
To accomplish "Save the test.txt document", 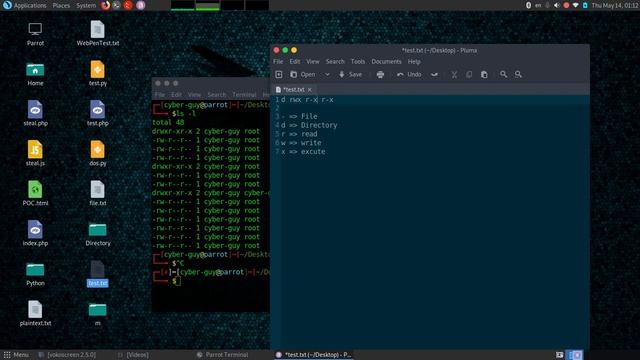I will (351, 74).
